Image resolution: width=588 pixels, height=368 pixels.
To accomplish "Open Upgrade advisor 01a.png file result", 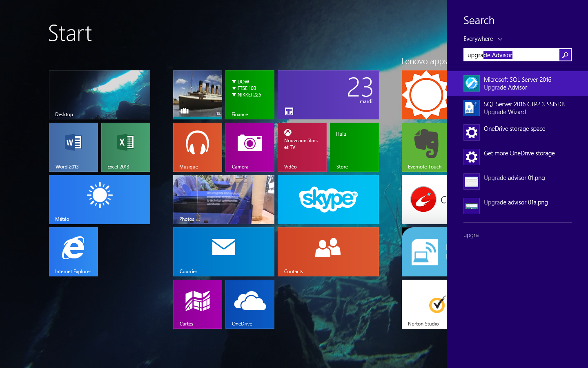I will pyautogui.click(x=517, y=206).
